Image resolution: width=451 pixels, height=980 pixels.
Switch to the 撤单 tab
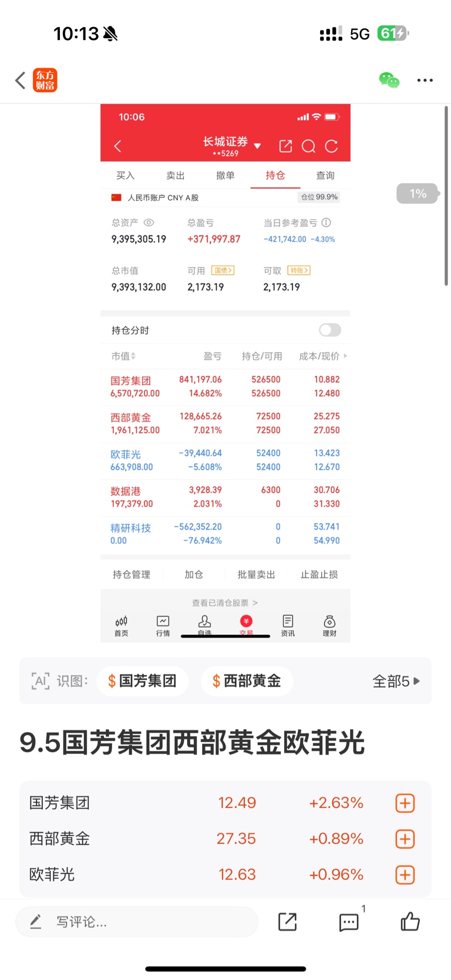coord(225,176)
